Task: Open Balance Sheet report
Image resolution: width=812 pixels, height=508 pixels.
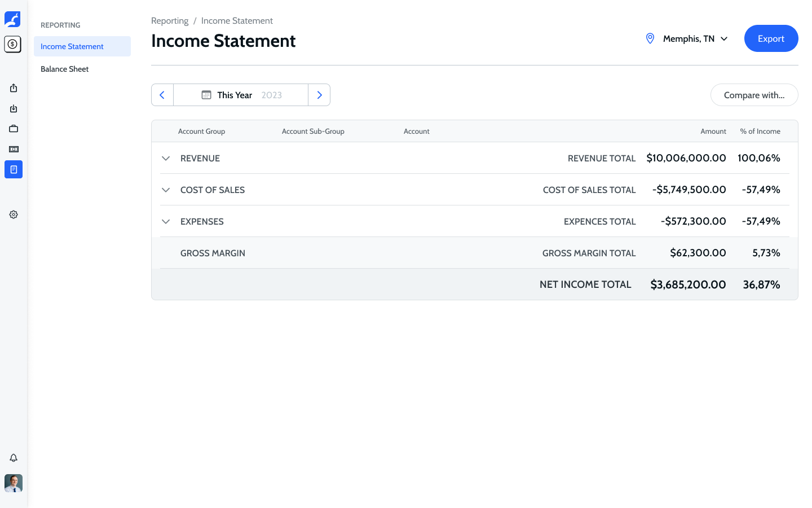Action: click(65, 69)
